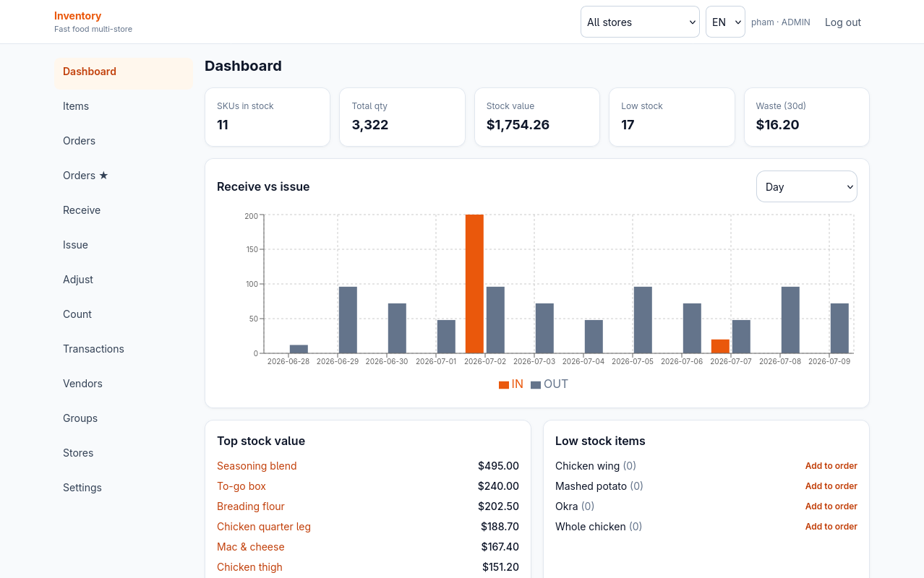
Task: Click the Waste (30d) value $16.20
Action: (x=777, y=125)
